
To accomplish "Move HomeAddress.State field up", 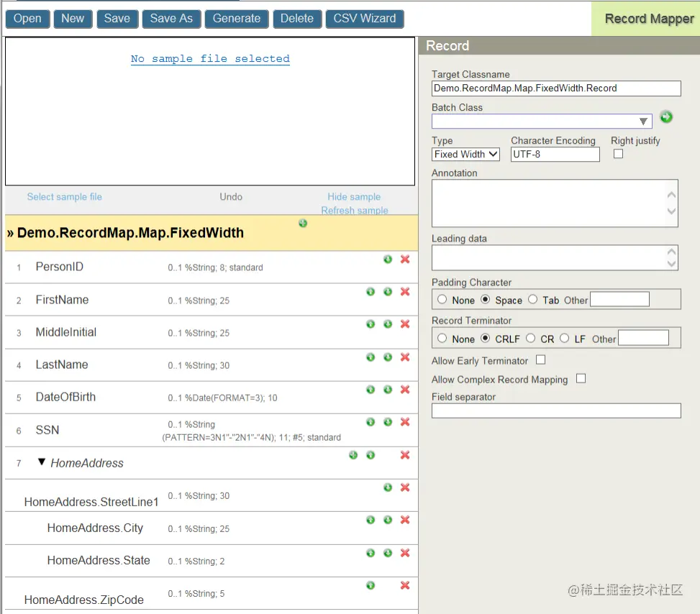I will click(x=371, y=554).
